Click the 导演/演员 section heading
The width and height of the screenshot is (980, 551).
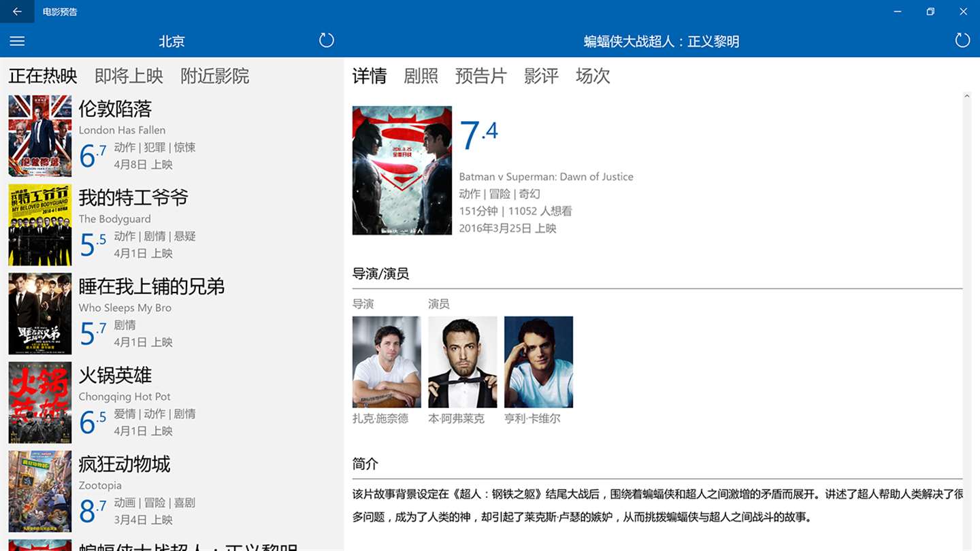tap(380, 273)
